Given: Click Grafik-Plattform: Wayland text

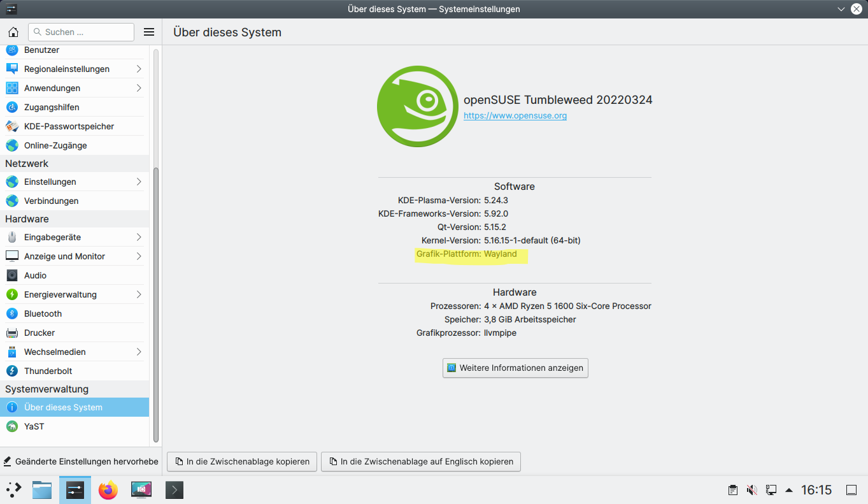Looking at the screenshot, I should pos(467,254).
